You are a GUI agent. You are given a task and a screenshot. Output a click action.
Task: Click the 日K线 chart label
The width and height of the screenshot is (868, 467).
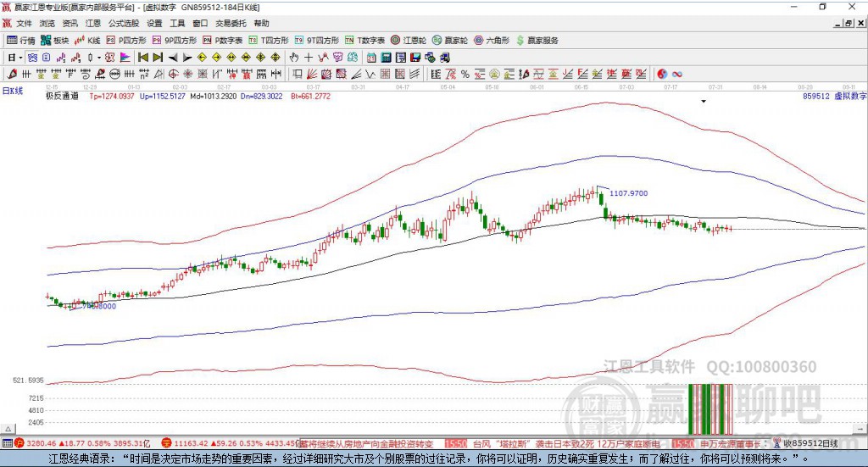click(13, 91)
